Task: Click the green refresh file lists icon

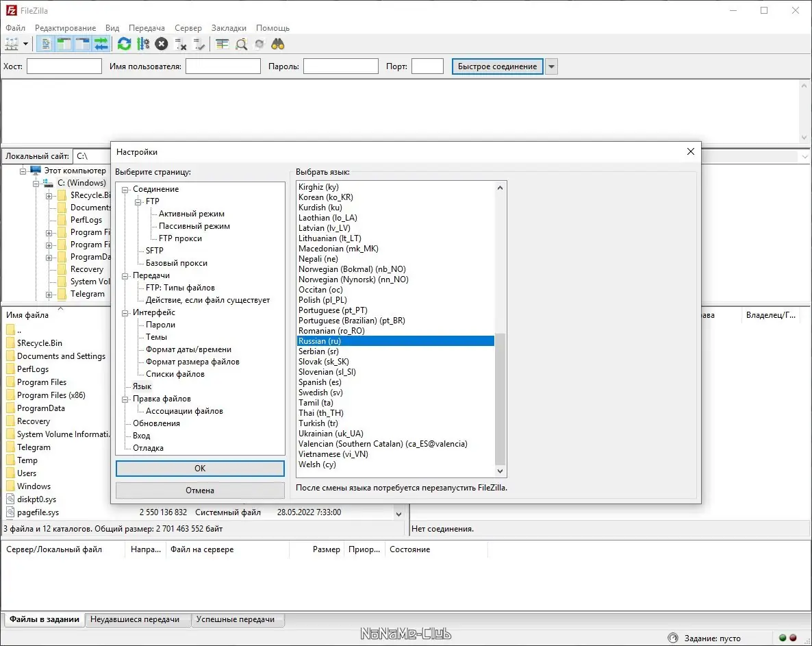Action: [x=125, y=45]
